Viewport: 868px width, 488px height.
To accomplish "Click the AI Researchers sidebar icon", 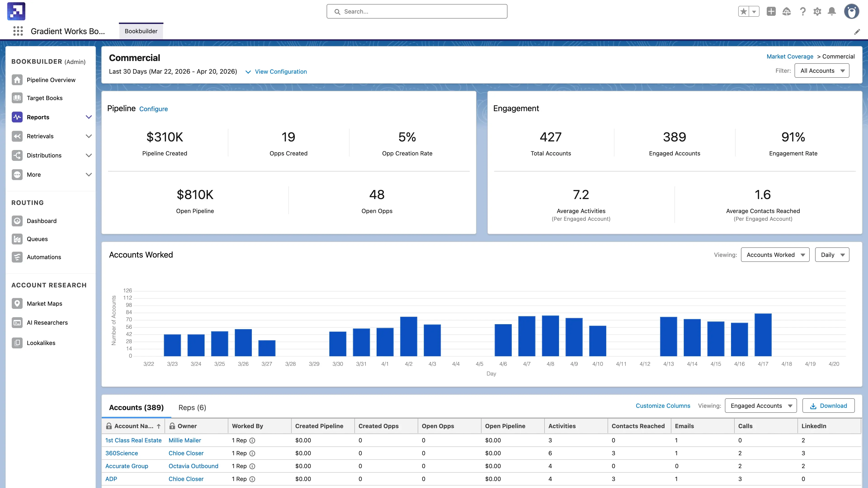I will (17, 323).
